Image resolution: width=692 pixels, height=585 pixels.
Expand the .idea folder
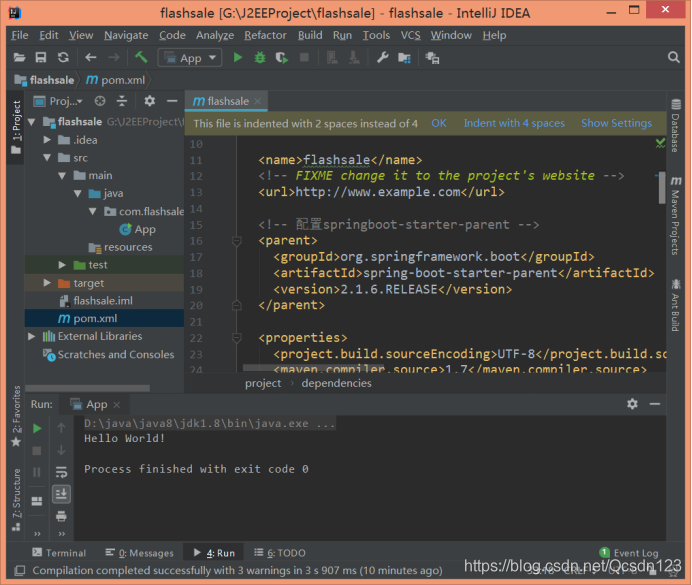pos(47,140)
